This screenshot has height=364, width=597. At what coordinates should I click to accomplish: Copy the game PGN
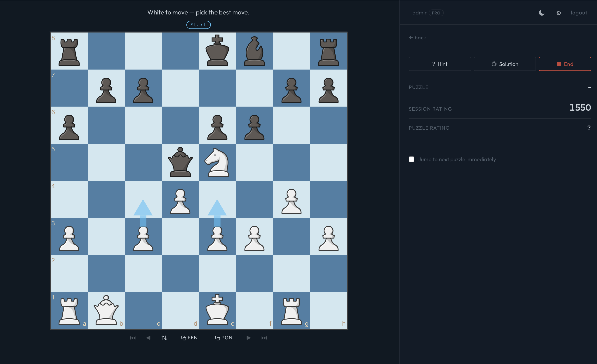pos(224,338)
